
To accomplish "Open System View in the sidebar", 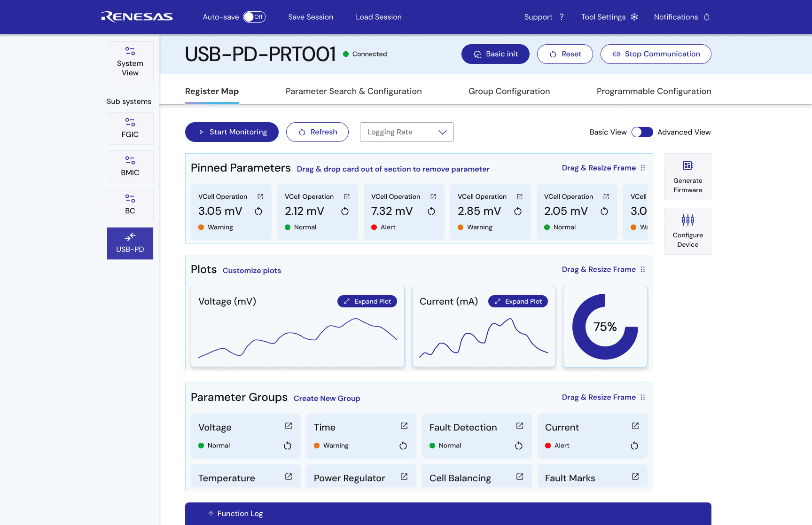I will (130, 63).
